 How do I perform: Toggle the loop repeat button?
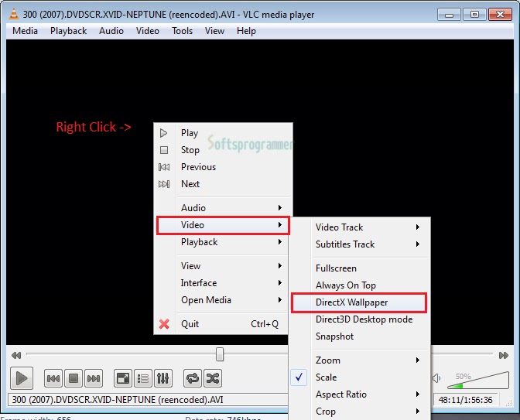[x=193, y=378]
